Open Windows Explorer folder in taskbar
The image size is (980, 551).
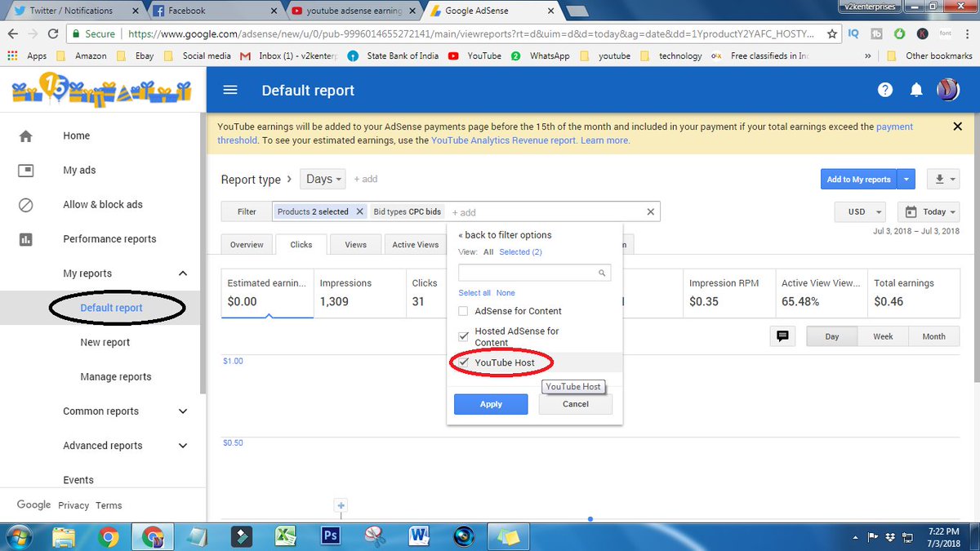coord(64,535)
